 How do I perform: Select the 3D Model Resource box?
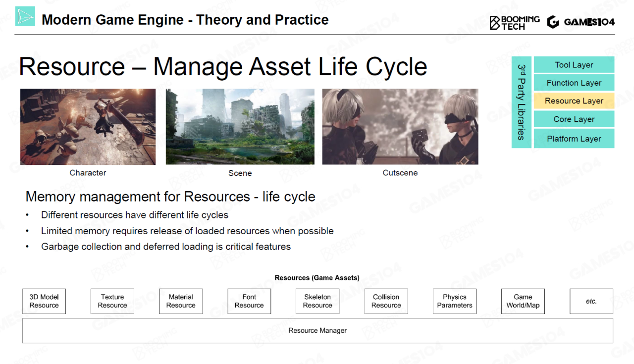(44, 301)
